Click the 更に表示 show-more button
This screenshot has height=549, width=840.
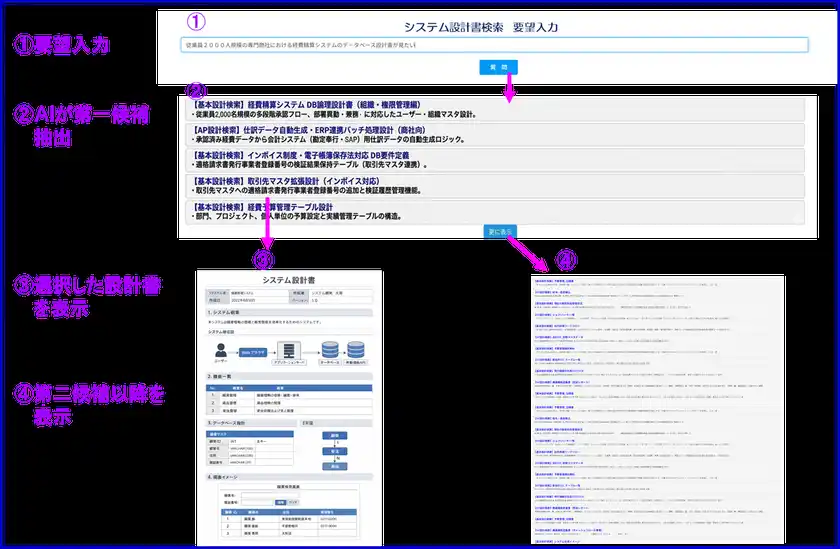[x=500, y=231]
